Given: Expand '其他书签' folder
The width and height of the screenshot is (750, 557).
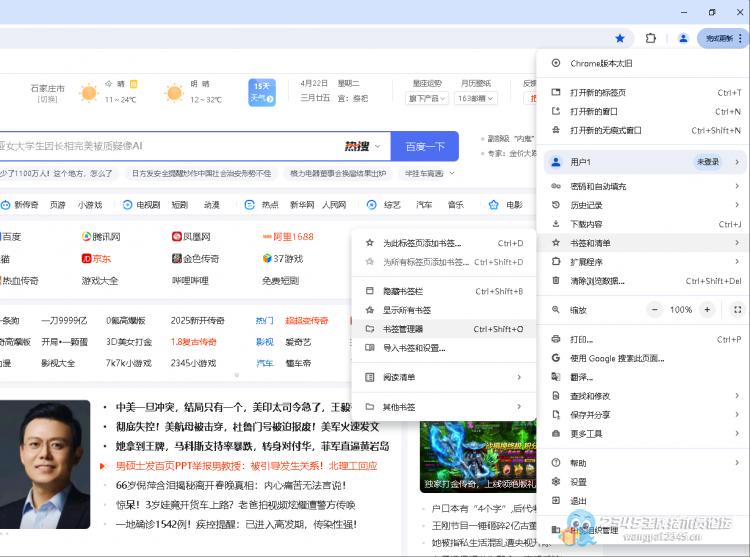Looking at the screenshot, I should coord(443,407).
